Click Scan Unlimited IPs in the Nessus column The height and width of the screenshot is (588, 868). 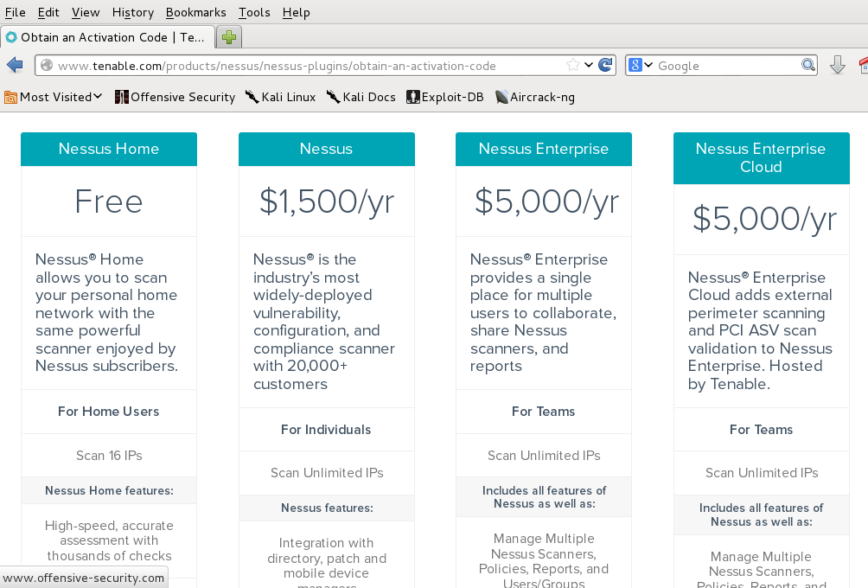pos(327,473)
